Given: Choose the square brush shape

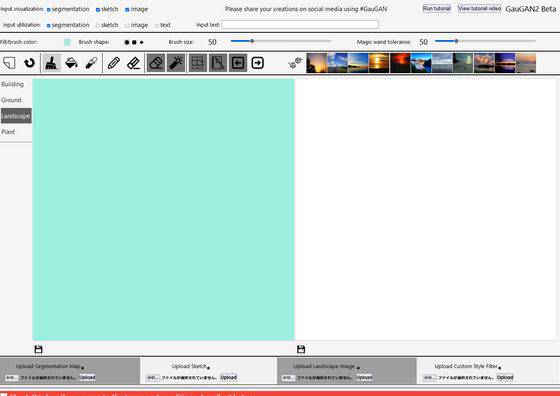Looking at the screenshot, I should (134, 42).
